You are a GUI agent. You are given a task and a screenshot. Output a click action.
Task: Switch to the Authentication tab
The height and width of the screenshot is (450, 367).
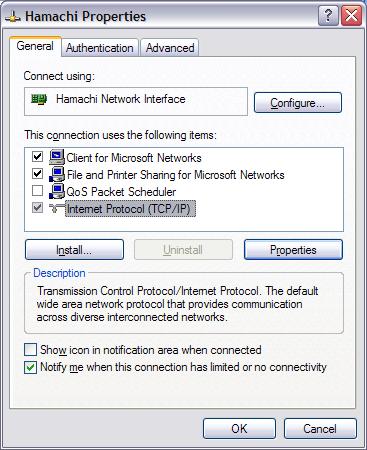click(100, 48)
